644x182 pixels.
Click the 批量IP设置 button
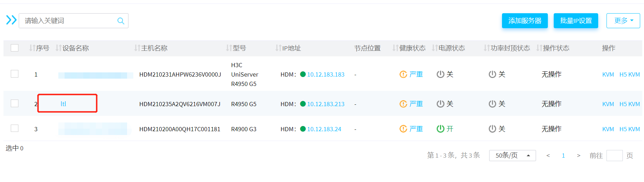point(576,21)
